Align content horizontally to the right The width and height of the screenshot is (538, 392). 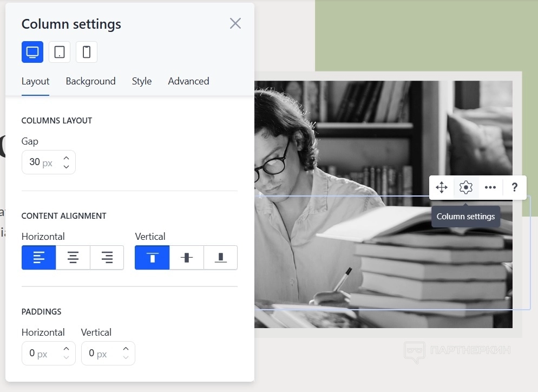pos(107,257)
